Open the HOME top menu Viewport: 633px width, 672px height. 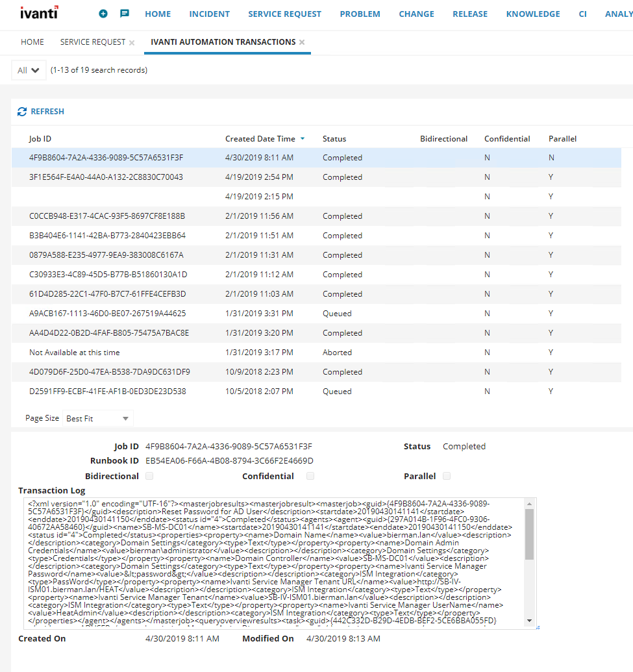click(x=158, y=14)
